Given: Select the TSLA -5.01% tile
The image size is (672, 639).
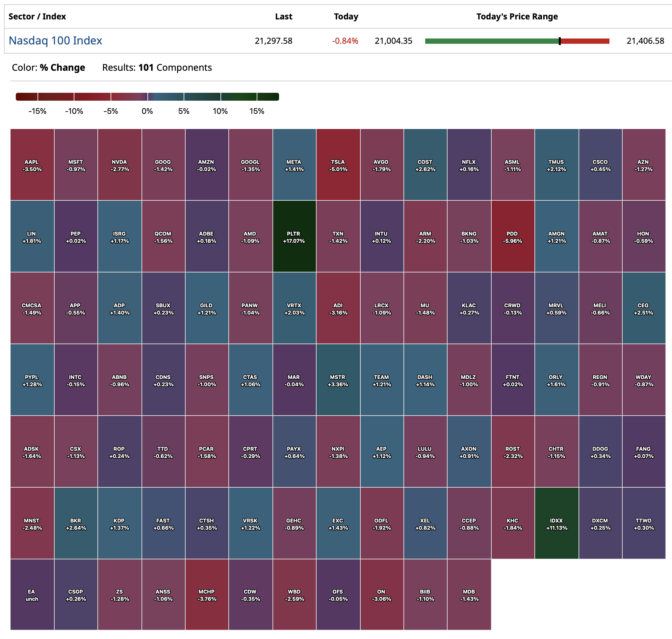Looking at the screenshot, I should pyautogui.click(x=338, y=165).
